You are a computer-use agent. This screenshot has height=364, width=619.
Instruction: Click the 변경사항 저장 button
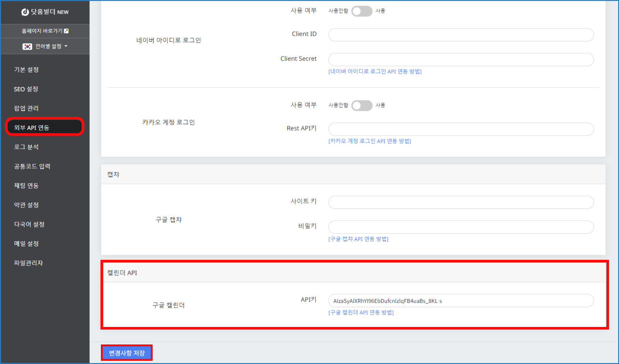click(x=127, y=353)
